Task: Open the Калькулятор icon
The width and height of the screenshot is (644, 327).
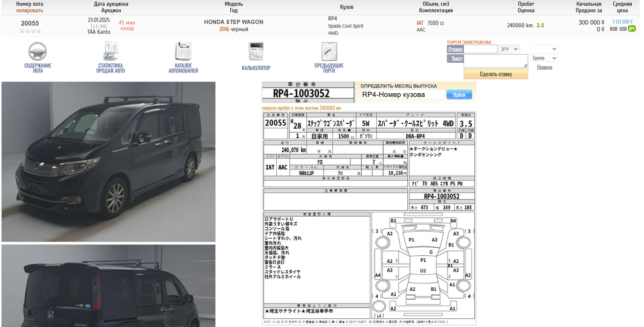Action: point(256,51)
